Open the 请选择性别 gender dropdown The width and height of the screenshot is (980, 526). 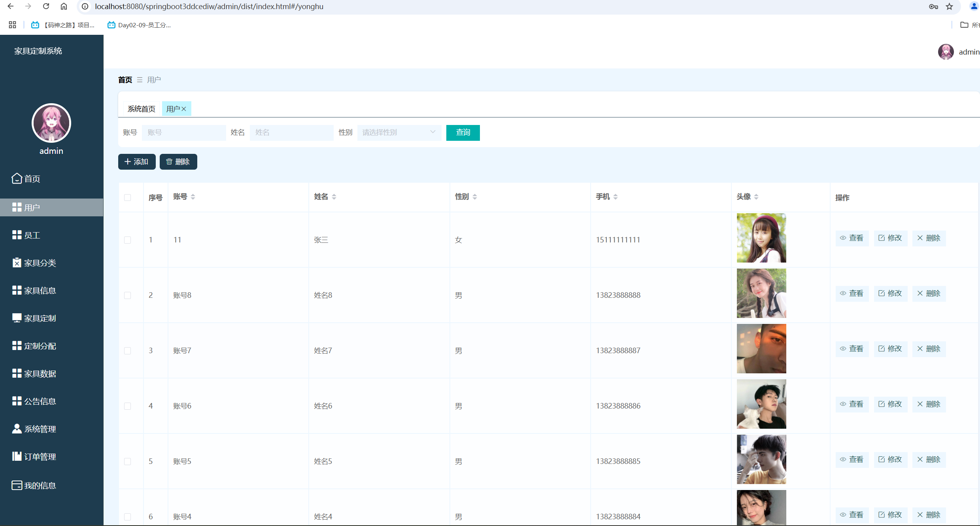(398, 132)
